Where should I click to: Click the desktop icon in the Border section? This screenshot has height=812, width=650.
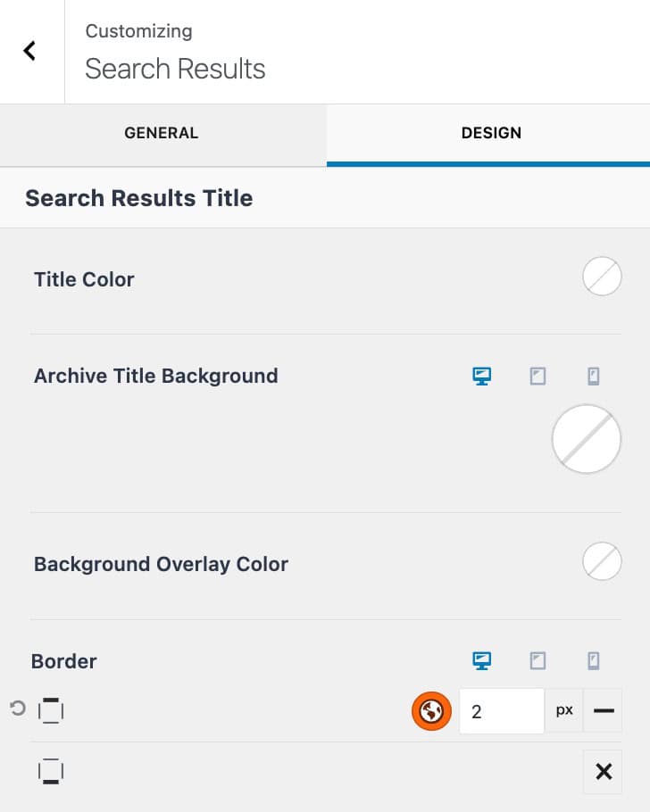(x=481, y=660)
